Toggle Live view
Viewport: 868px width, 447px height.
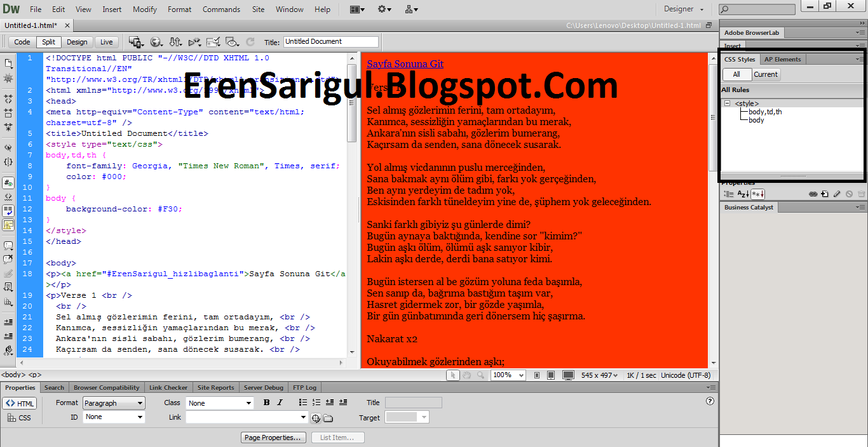click(107, 42)
